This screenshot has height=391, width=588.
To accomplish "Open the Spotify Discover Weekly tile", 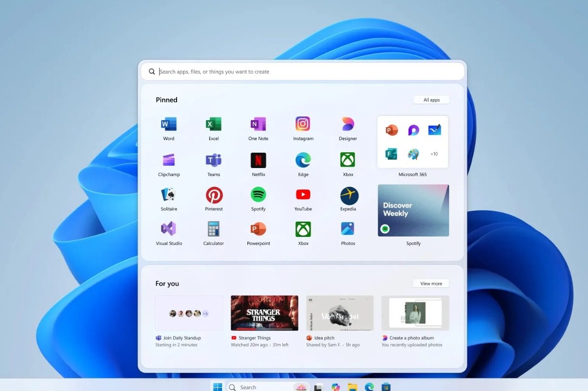I will (x=413, y=210).
